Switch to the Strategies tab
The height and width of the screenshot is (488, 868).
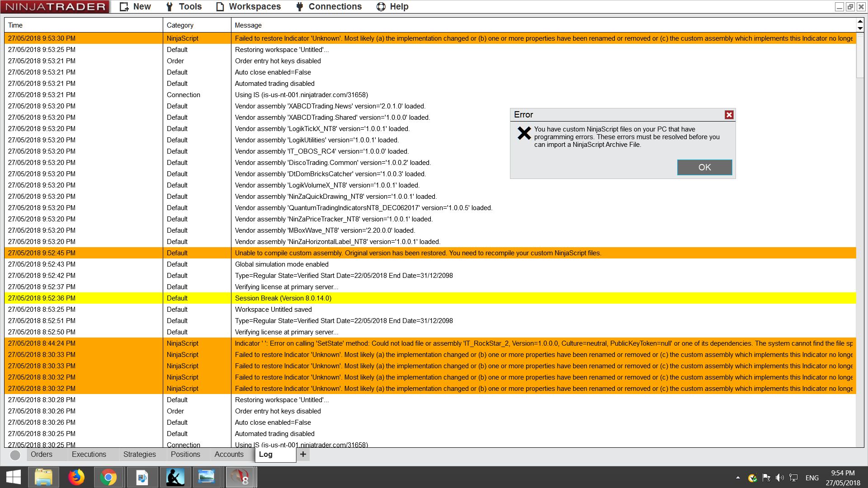click(140, 455)
